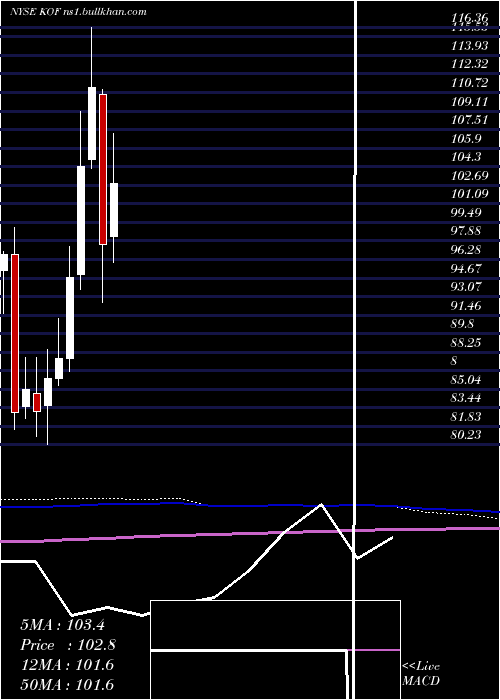Click the 81.83 axis value
Image resolution: width=500 pixels, height=700 pixels.
coord(466,416)
